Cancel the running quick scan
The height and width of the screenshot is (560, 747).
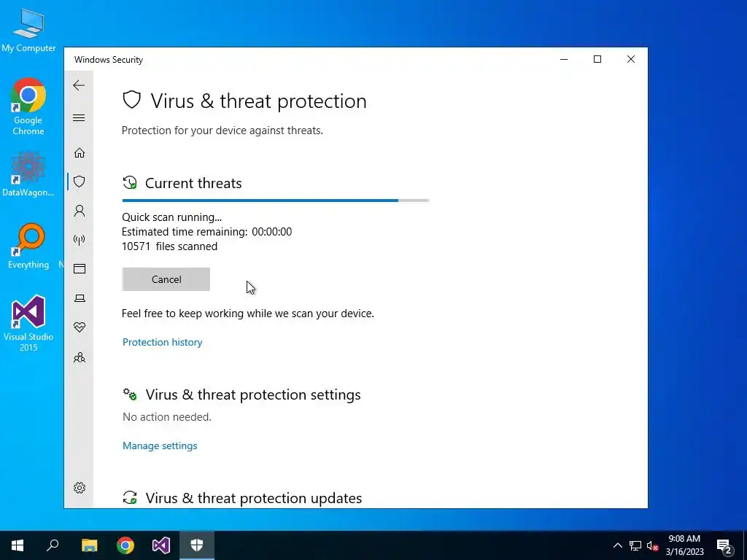(x=166, y=279)
